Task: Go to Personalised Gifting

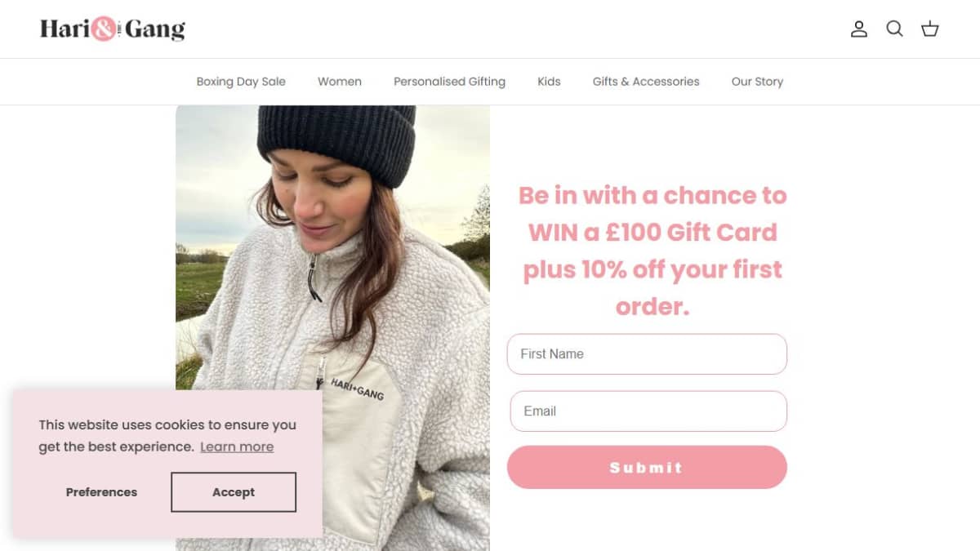Action: [x=449, y=82]
